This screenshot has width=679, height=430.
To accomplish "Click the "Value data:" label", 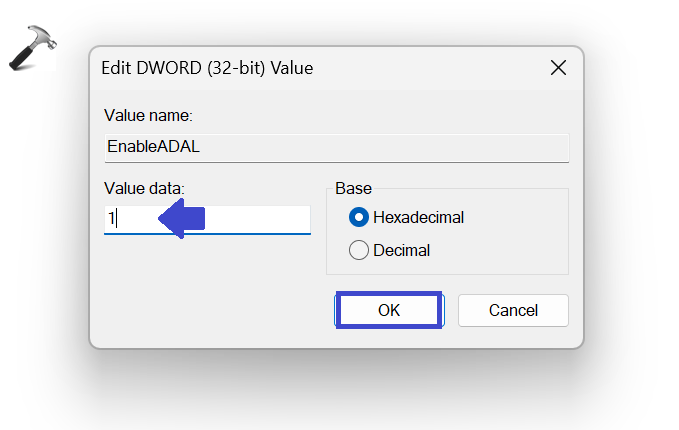I will (x=146, y=188).
